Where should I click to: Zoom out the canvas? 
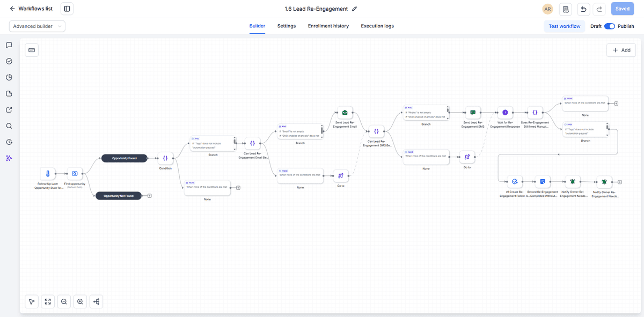click(x=64, y=301)
